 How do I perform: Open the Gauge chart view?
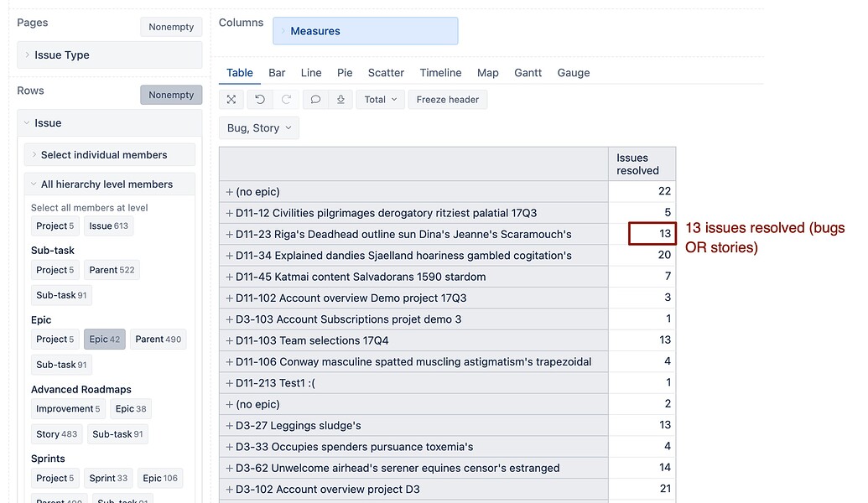[x=574, y=73]
